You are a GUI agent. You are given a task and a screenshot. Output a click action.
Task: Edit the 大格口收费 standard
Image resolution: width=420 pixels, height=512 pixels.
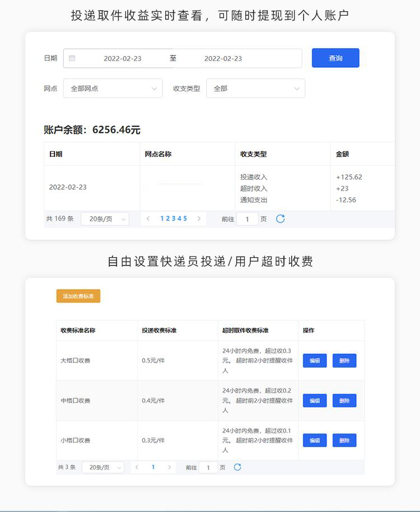(315, 361)
